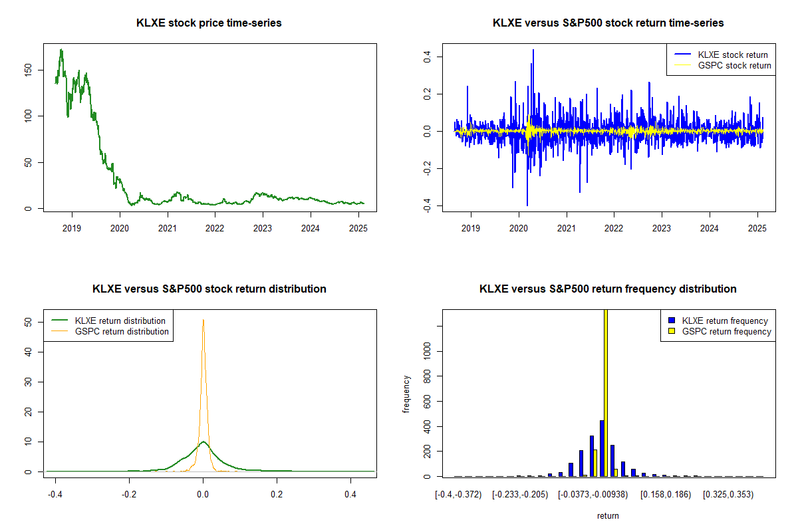The width and height of the screenshot is (798, 532).
Task: Click the GSPC return distribution legend label
Action: (x=122, y=331)
